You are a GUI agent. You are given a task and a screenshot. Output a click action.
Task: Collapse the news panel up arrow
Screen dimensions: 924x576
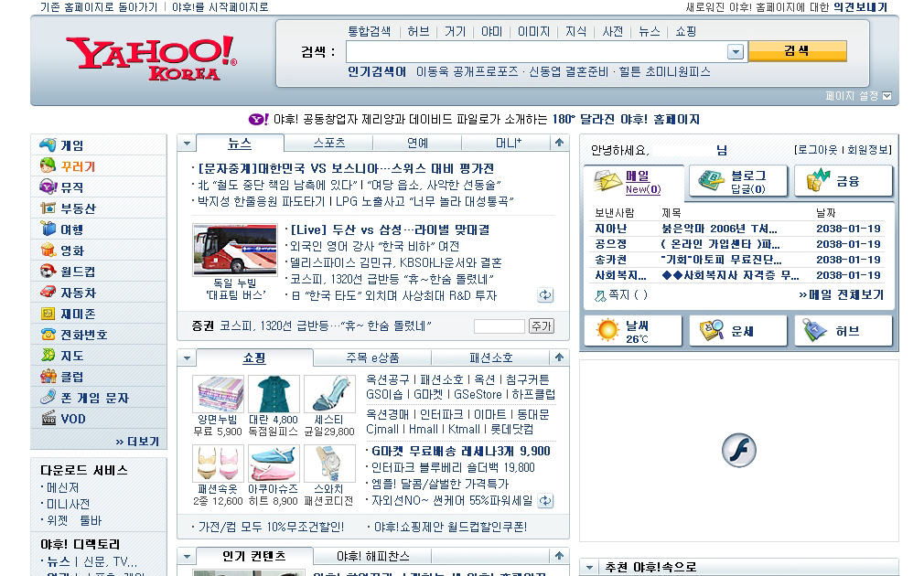pos(559,143)
